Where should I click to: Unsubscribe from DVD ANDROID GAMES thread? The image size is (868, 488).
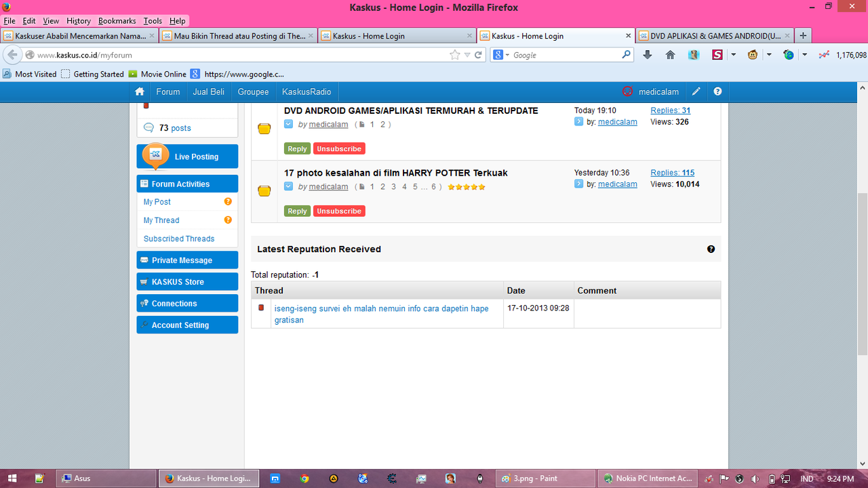point(339,148)
